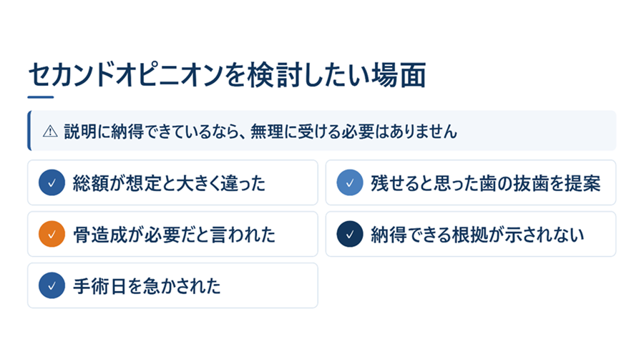644x362 pixels.
Task: Click the blank area right of 総額が想定と大きく違った text
Action: 291,182
